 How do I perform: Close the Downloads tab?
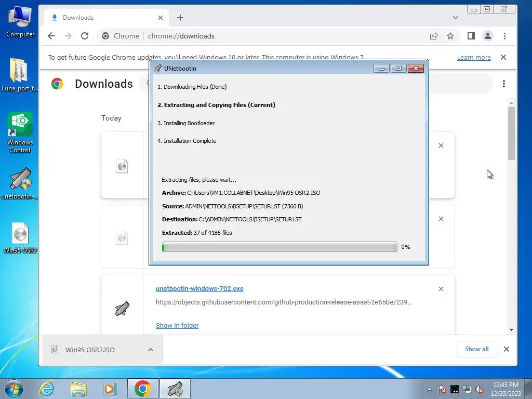point(161,18)
